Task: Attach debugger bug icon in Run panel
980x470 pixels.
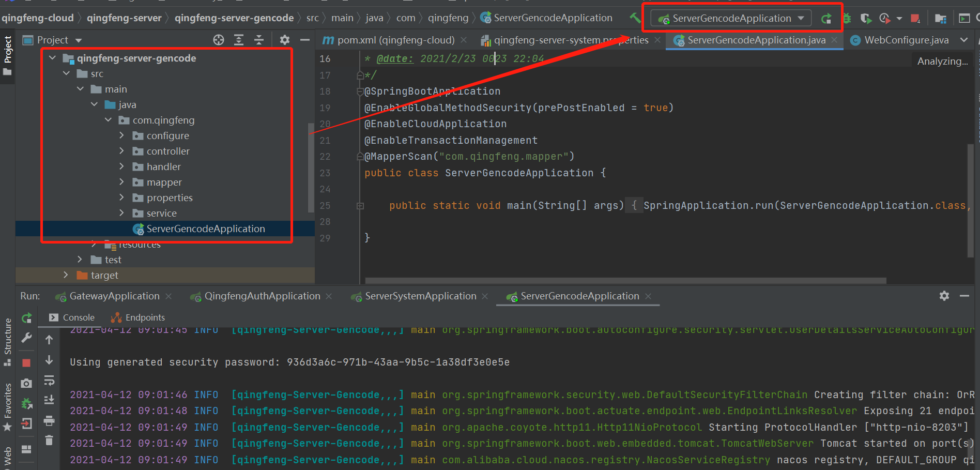Action: tap(27, 403)
